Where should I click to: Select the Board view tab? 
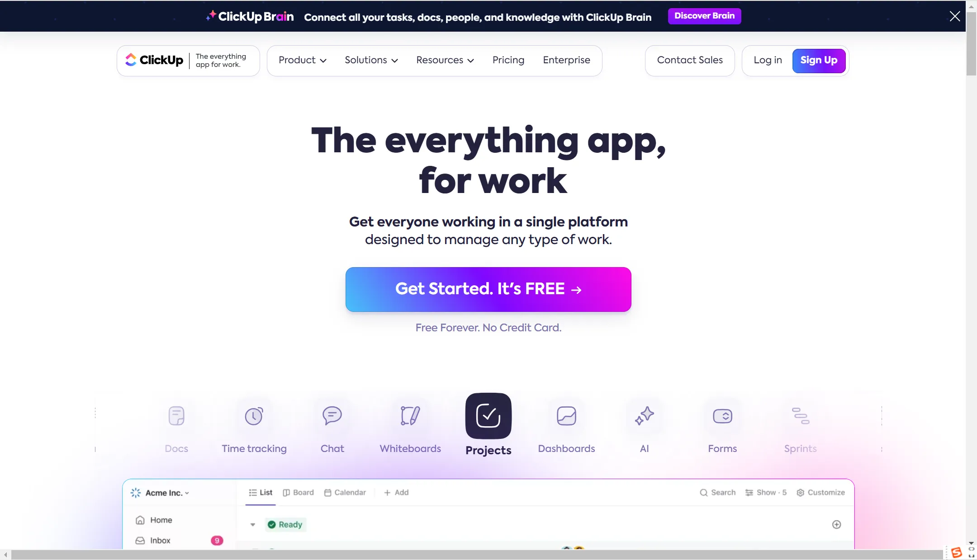(x=298, y=492)
